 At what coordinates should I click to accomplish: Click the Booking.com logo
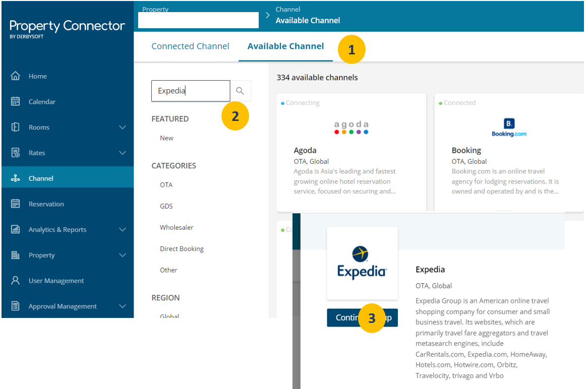[x=509, y=128]
